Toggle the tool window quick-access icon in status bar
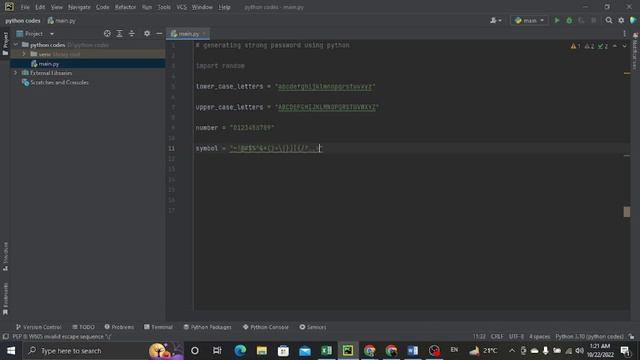The height and width of the screenshot is (360, 640). (5, 337)
